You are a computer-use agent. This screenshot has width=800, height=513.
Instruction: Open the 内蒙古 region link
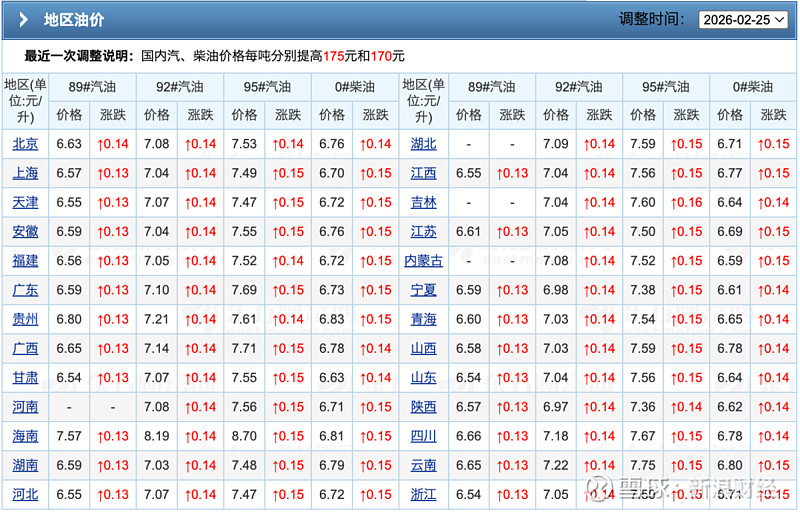423,261
